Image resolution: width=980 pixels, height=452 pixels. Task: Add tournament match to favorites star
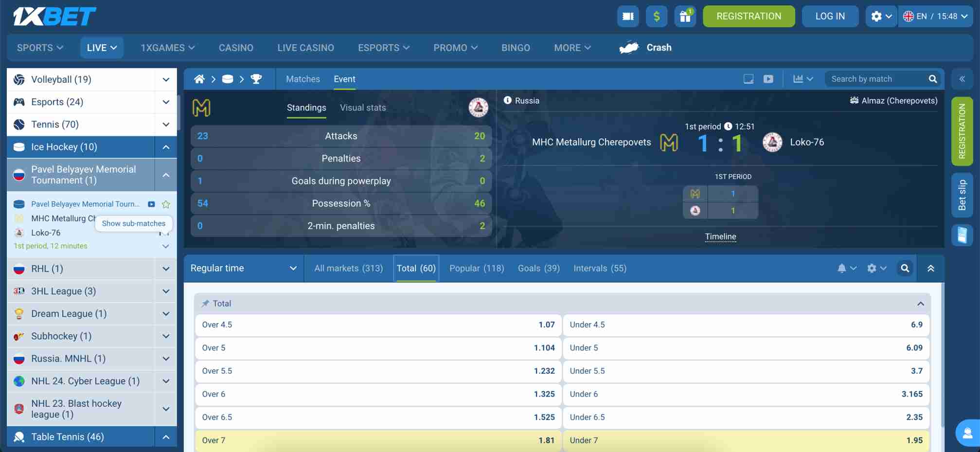coord(166,204)
